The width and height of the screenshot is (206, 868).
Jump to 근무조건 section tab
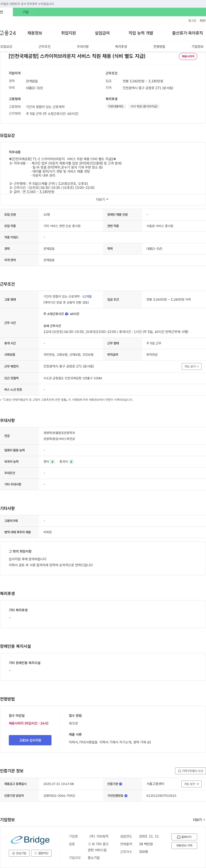44,47
